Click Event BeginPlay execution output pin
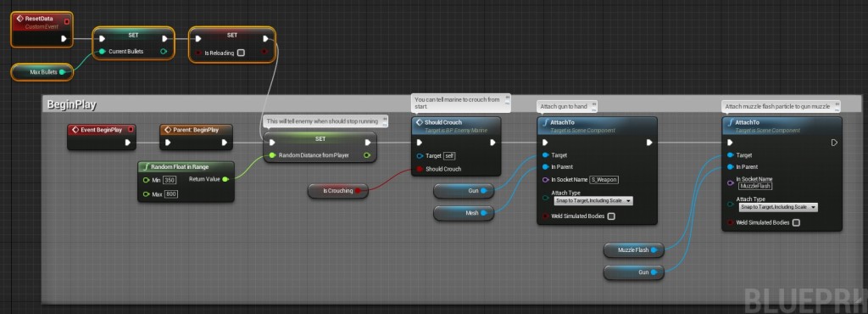Viewport: 868px width, 314px height. (128, 143)
